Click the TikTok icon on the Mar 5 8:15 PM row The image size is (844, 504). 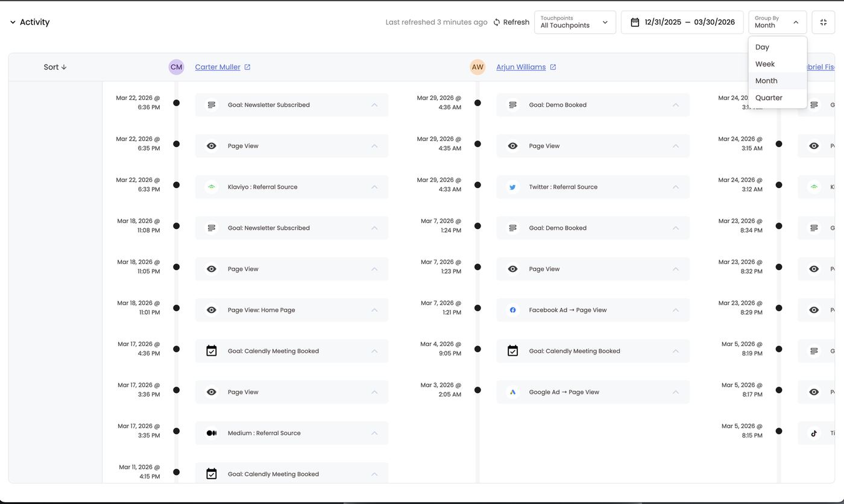point(814,433)
